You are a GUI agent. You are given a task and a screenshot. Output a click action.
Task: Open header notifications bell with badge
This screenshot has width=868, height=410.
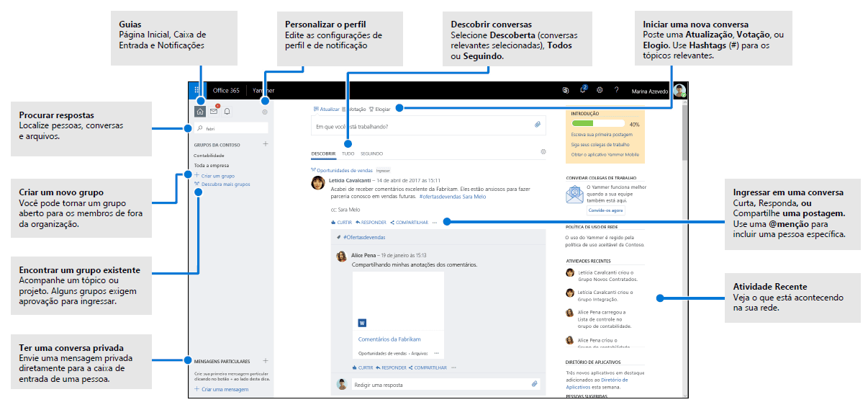coord(582,90)
